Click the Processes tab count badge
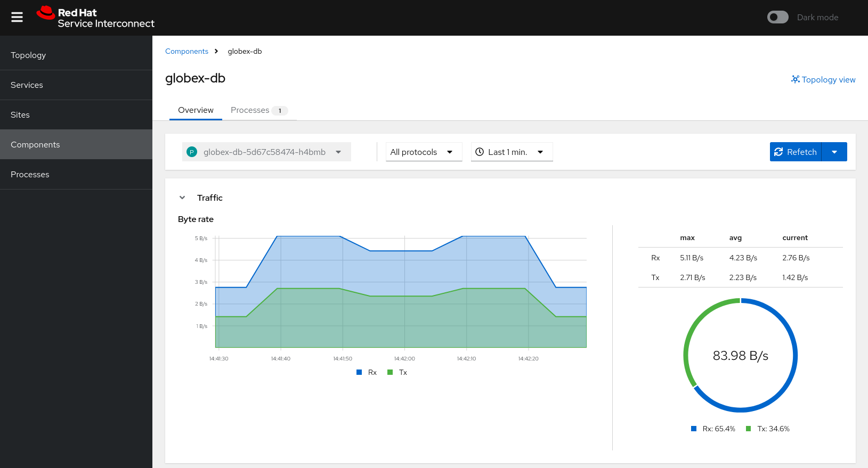 280,111
